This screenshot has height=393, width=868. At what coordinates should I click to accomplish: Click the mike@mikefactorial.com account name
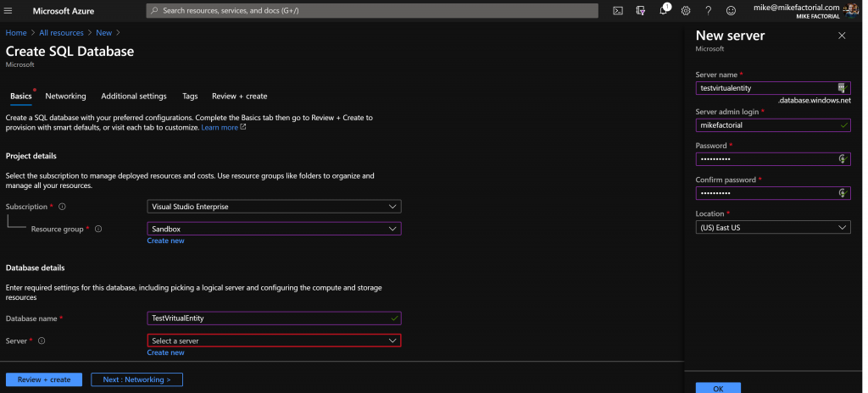click(x=797, y=7)
